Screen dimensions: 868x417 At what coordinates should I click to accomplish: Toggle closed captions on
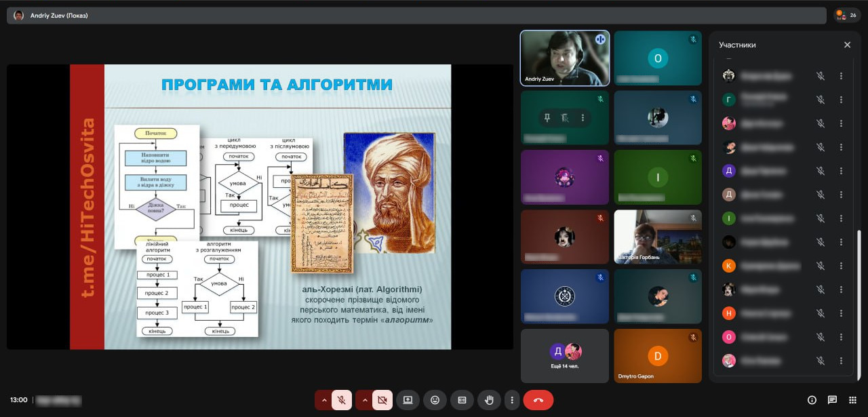tap(462, 400)
